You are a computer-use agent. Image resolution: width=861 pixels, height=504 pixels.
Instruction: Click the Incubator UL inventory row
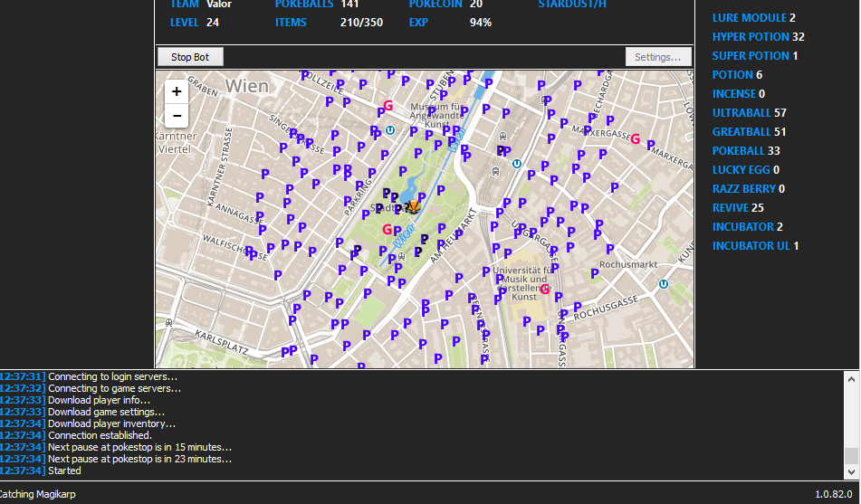(x=755, y=246)
